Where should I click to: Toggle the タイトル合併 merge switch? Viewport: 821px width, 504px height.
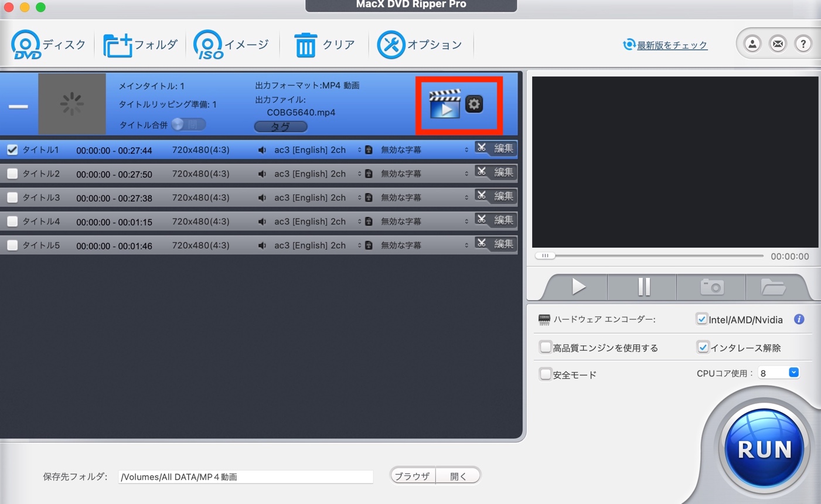coord(188,124)
